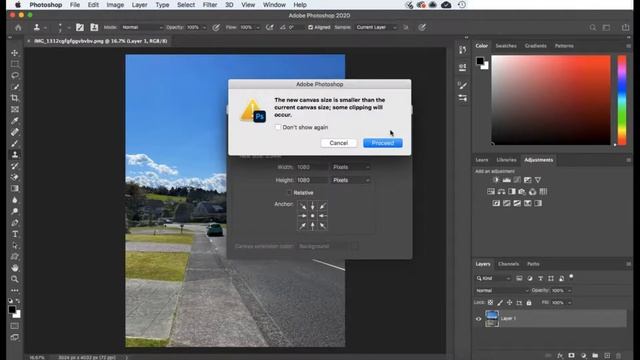
Task: Select the Pen tool
Action: 15,223
